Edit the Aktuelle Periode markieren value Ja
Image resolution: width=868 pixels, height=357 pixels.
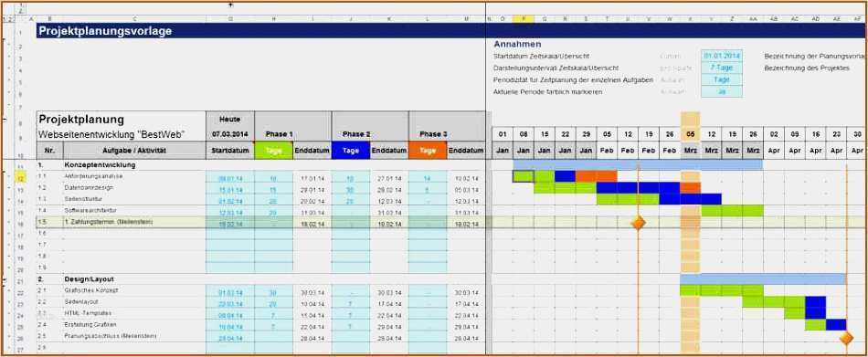coord(722,92)
